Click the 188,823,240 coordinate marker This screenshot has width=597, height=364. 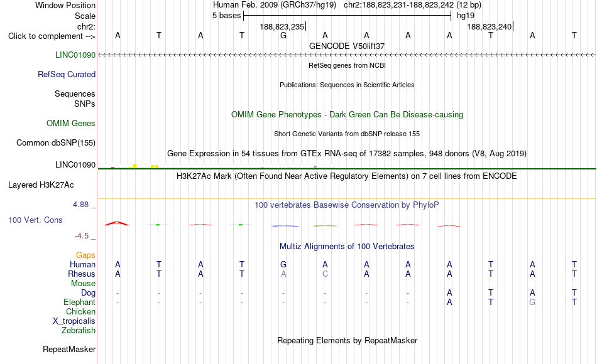pos(490,26)
